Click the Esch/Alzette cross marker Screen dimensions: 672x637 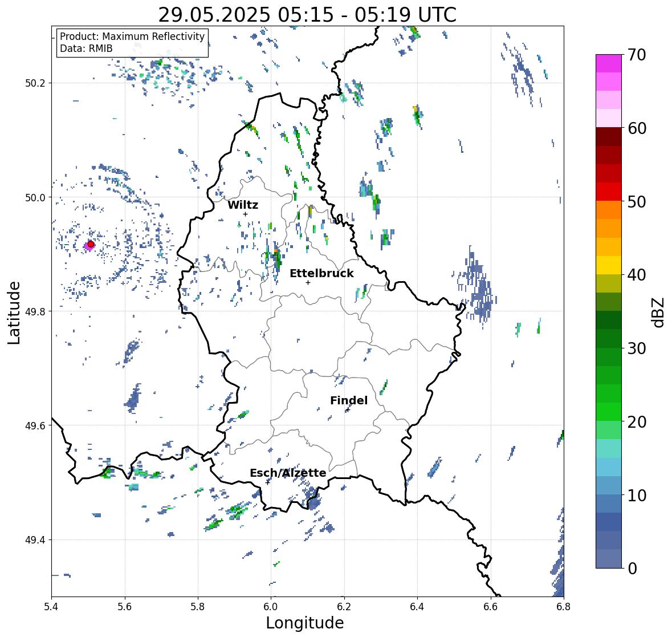[x=268, y=482]
